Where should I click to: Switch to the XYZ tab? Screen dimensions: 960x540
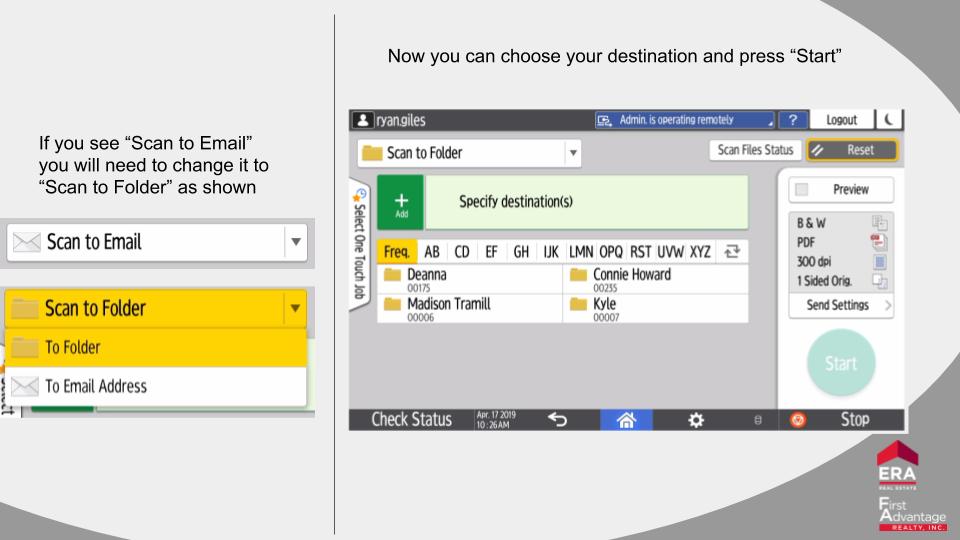[x=700, y=252]
